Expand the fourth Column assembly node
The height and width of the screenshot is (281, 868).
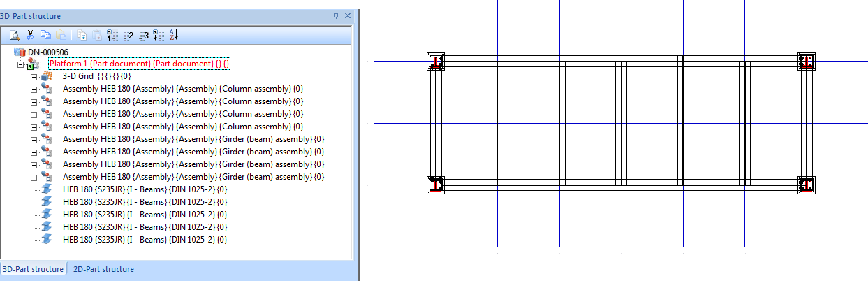click(x=34, y=127)
